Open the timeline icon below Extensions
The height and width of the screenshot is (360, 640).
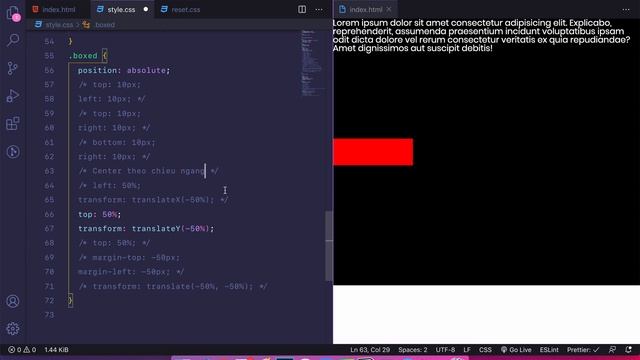pos(13,152)
